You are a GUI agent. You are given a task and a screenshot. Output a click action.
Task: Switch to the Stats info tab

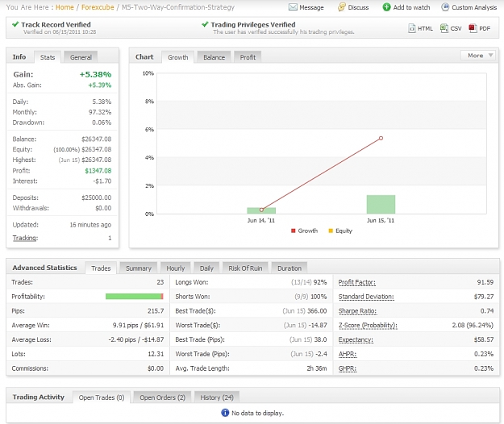click(48, 57)
